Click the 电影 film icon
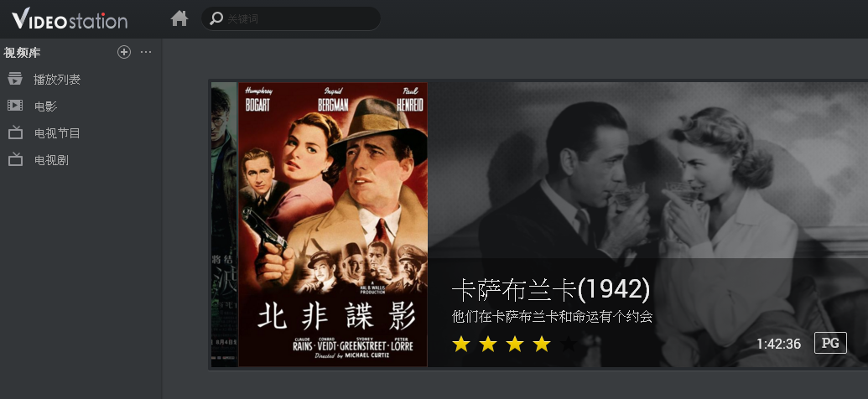Viewport: 868px width, 399px height. click(15, 105)
